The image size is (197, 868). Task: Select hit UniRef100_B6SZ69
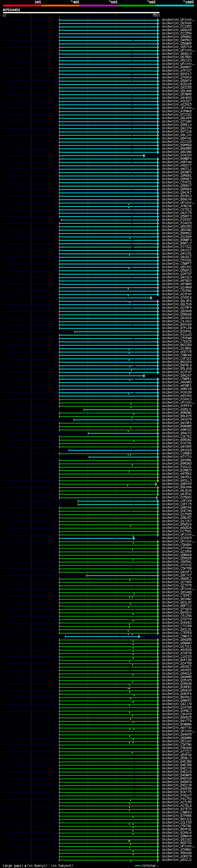176,345
